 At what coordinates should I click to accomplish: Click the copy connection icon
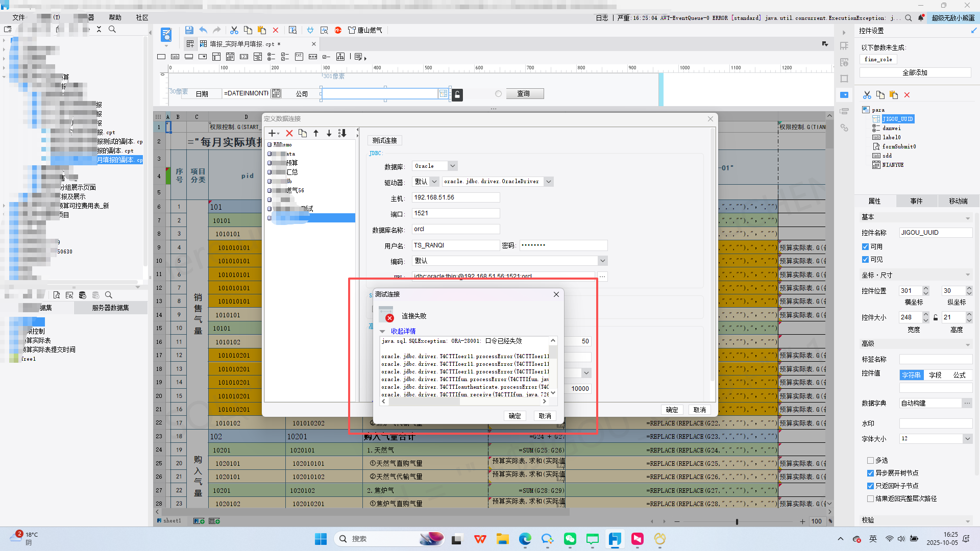pyautogui.click(x=303, y=133)
